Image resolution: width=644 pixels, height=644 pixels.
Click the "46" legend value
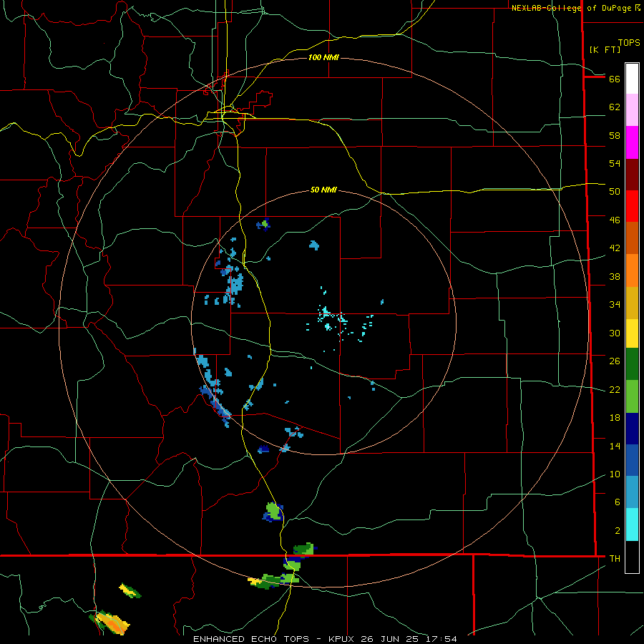[x=615, y=220]
